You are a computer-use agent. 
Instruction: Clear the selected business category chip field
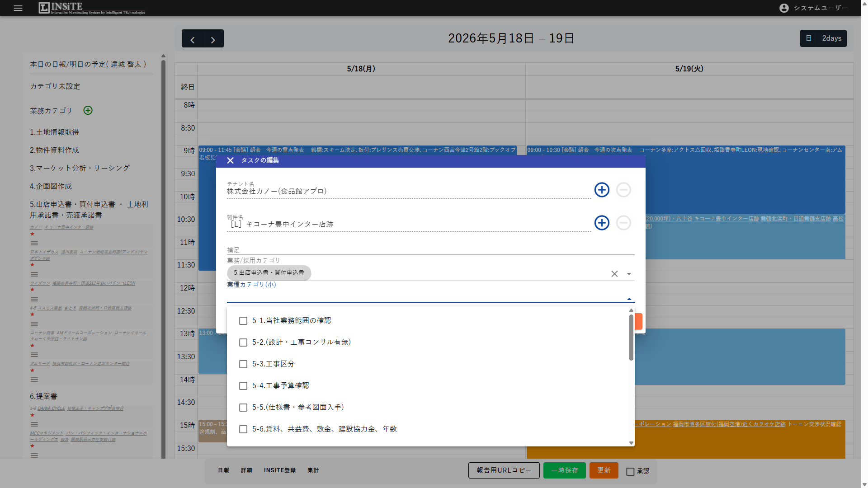point(614,274)
